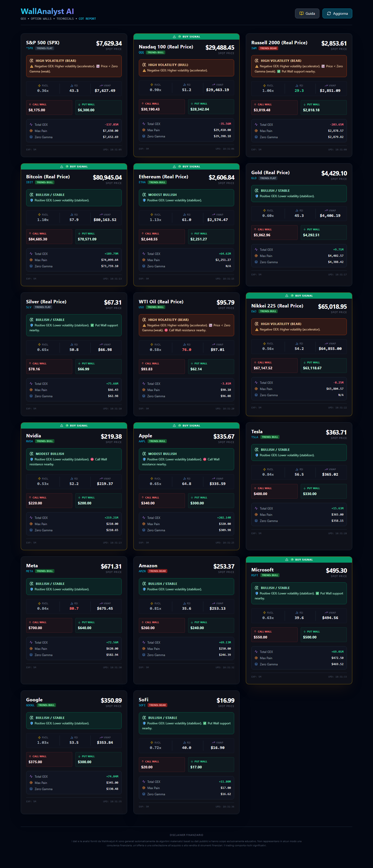Click the RSI bar chart icon in Nasdaq 100 card
373x868 pixels.
[x=184, y=85]
